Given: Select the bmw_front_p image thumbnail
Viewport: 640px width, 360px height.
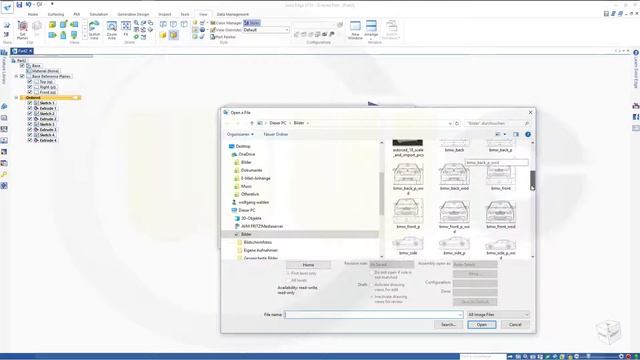Looking at the screenshot, I should coord(408,214).
